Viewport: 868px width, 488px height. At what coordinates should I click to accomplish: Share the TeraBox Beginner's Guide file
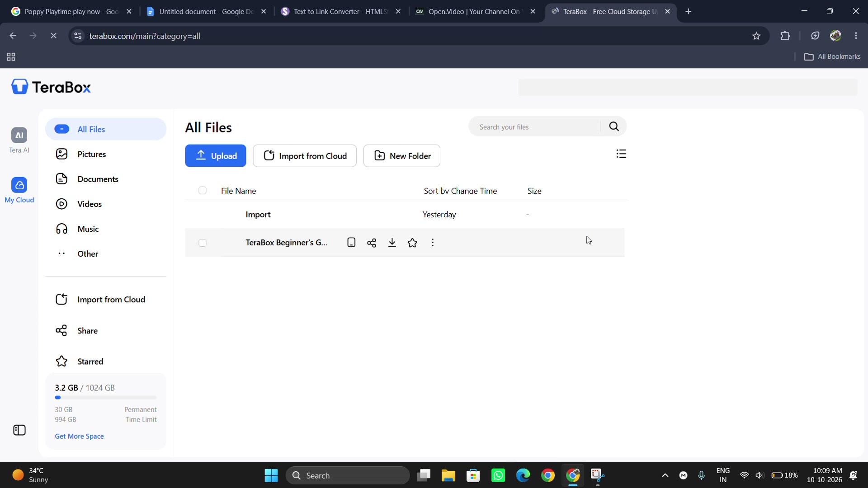[x=372, y=243]
